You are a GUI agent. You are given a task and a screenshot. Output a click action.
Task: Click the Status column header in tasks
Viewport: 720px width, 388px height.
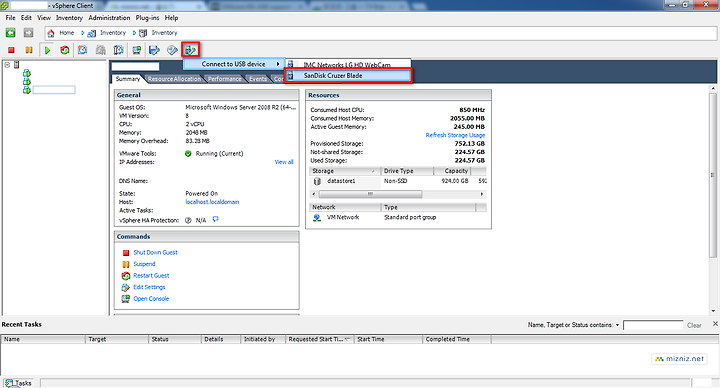tap(175, 339)
